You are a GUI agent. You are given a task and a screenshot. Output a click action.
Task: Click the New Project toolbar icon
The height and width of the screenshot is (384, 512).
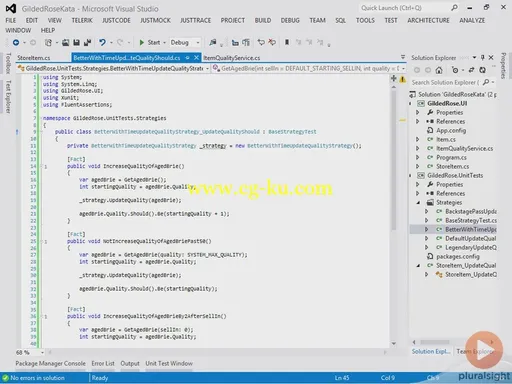click(x=49, y=42)
